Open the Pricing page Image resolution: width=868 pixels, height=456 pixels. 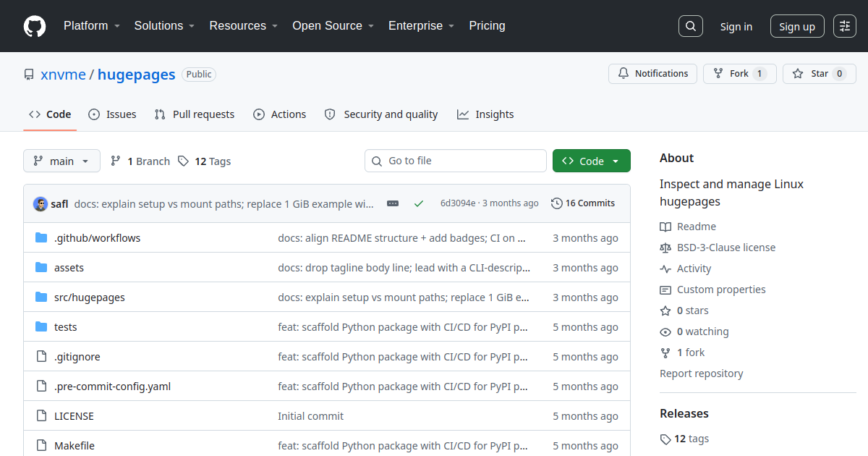click(x=487, y=26)
